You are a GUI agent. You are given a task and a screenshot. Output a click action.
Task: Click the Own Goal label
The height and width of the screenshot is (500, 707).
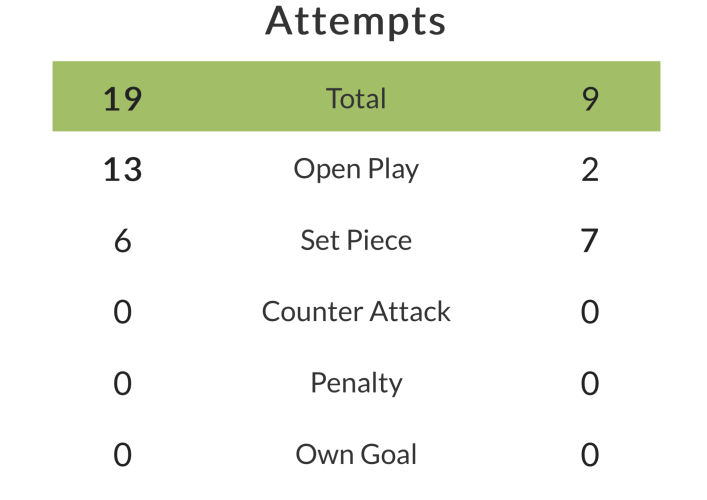[356, 455]
